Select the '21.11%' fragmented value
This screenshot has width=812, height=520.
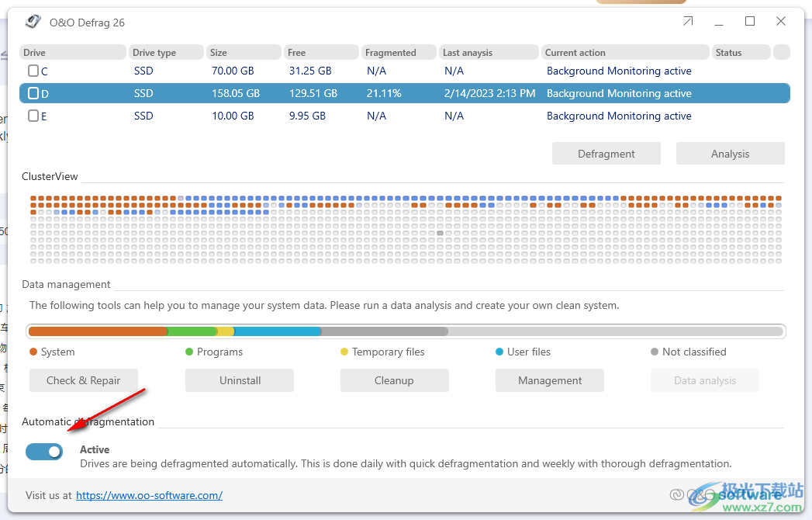(384, 93)
